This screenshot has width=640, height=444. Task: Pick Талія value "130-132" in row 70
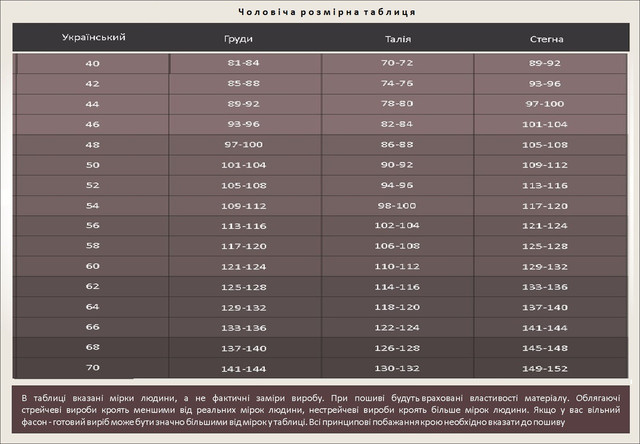pyautogui.click(x=397, y=368)
